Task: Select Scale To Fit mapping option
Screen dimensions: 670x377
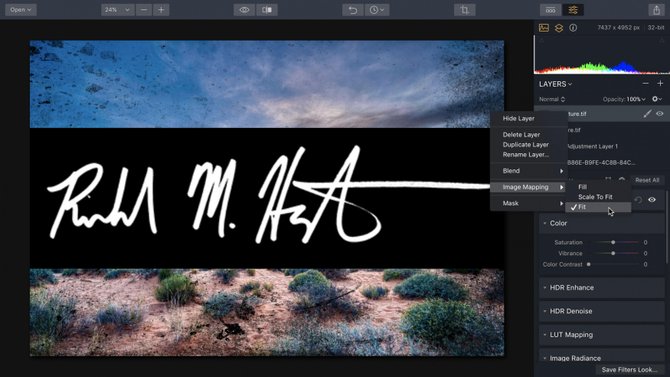Action: (x=598, y=197)
